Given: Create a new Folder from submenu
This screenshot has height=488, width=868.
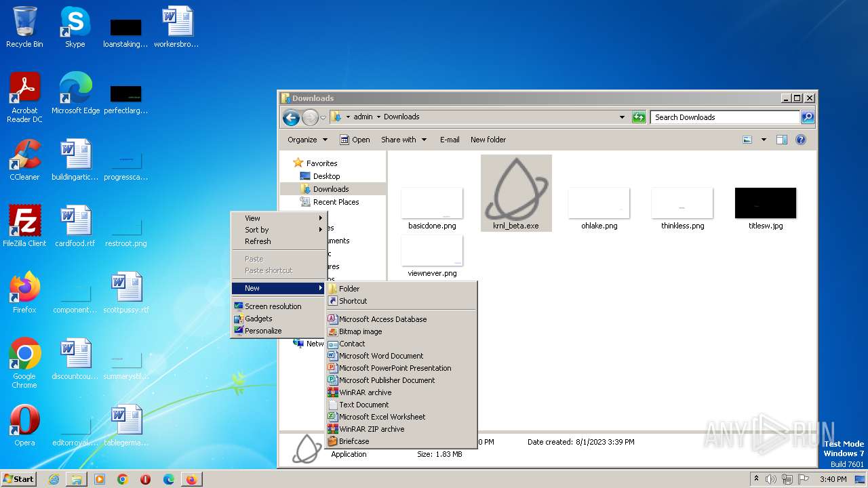Looking at the screenshot, I should pos(401,289).
